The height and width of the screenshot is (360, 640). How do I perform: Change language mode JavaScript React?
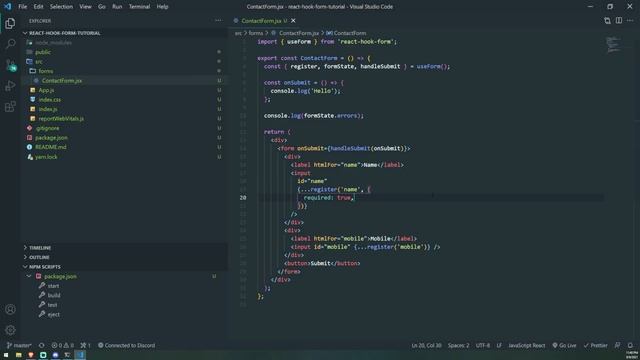tap(527, 345)
